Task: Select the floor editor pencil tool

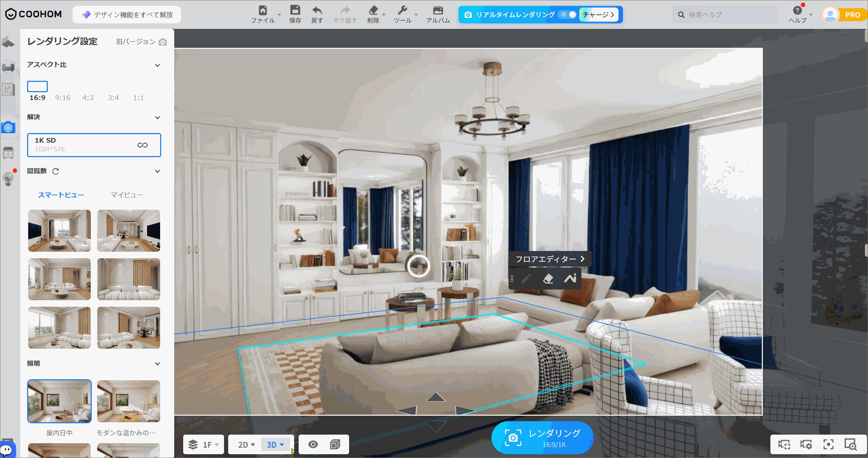Action: point(526,279)
